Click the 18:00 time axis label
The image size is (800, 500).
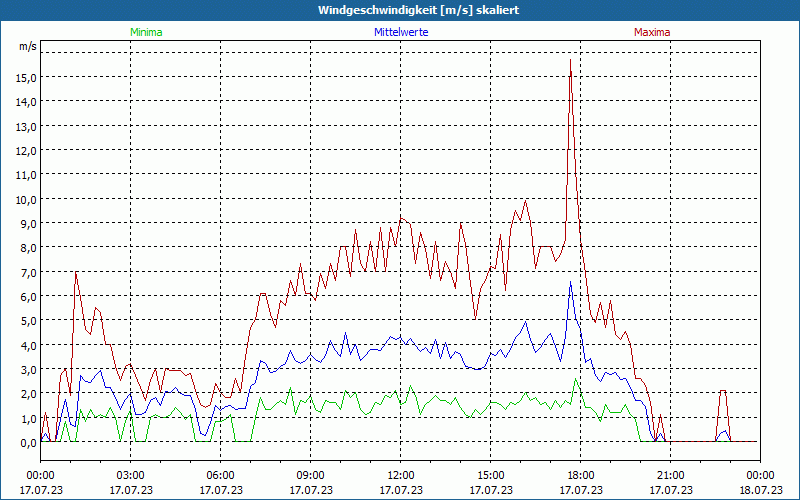click(x=580, y=476)
